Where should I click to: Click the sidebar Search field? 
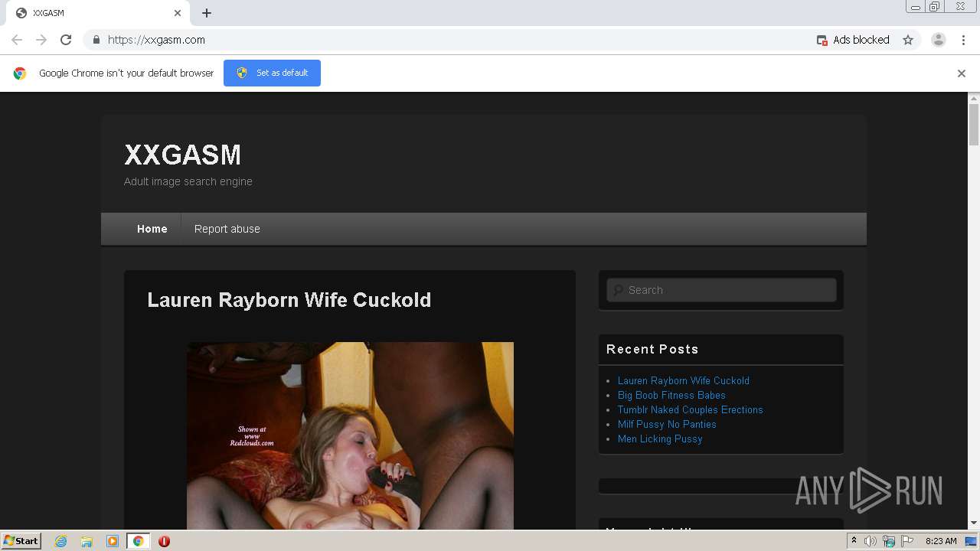pyautogui.click(x=721, y=290)
